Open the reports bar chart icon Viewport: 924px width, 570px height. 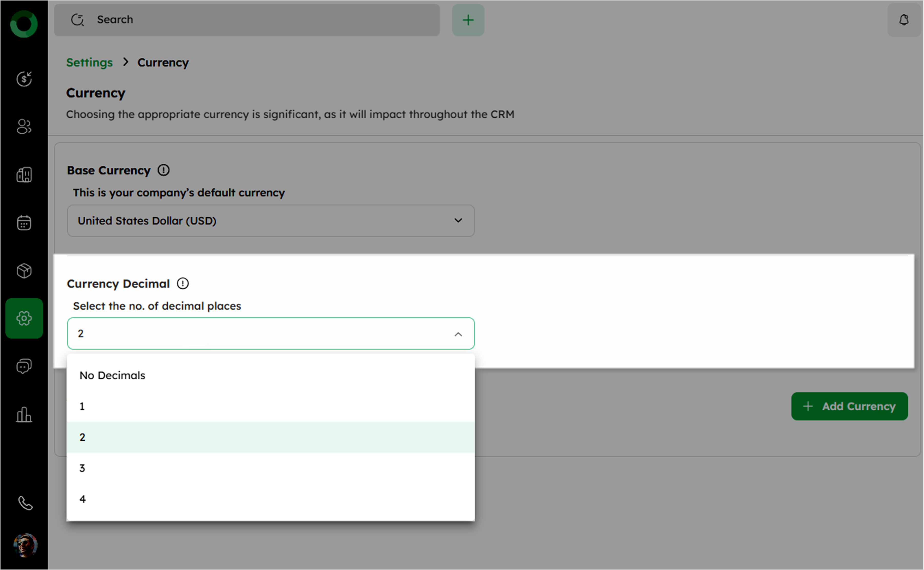tap(24, 414)
